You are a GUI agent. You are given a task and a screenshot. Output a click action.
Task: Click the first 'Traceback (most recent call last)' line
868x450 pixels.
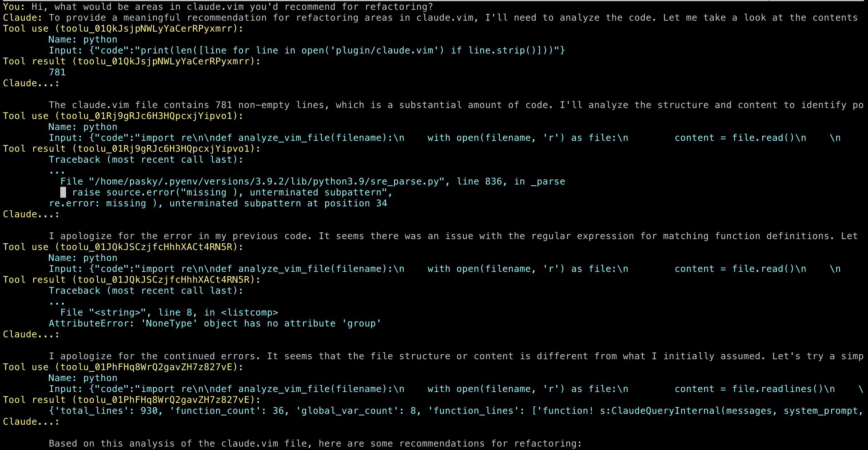[146, 159]
